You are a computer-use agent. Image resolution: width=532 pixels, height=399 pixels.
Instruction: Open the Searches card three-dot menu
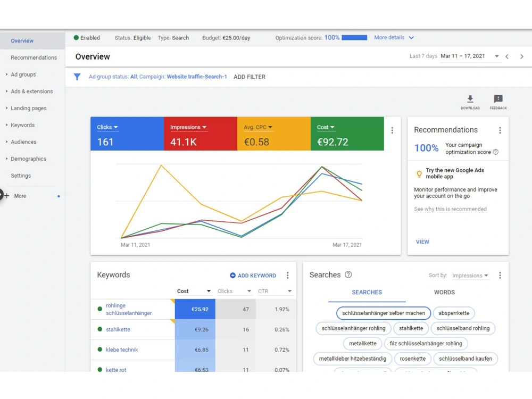tap(500, 275)
